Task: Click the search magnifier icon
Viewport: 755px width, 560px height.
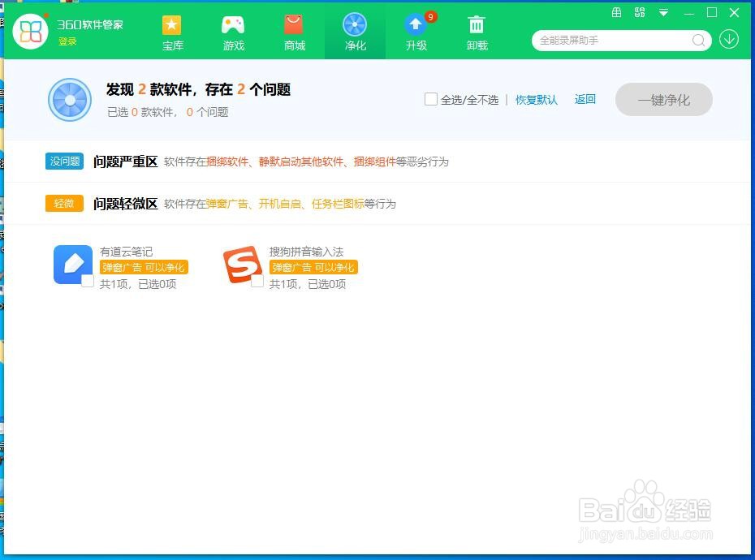Action: coord(698,41)
